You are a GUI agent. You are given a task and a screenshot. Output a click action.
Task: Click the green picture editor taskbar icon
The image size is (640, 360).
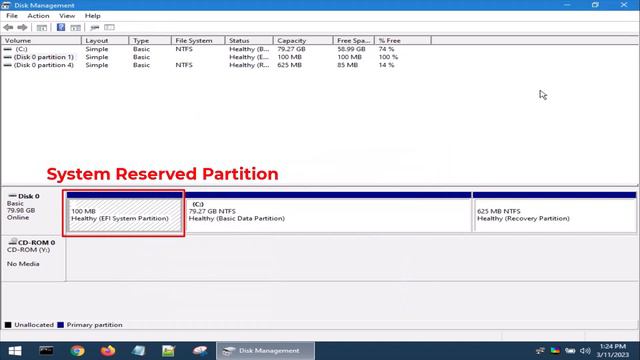169,351
